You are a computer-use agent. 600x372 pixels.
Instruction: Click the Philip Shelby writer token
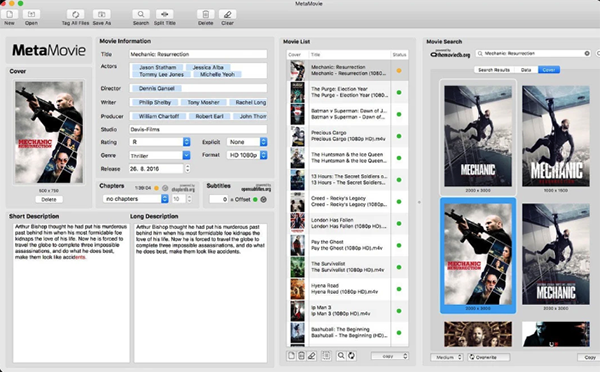pyautogui.click(x=155, y=103)
